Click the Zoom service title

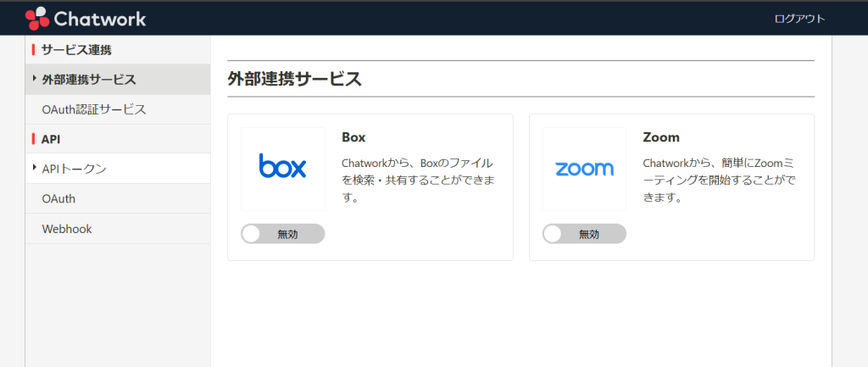coord(661,136)
